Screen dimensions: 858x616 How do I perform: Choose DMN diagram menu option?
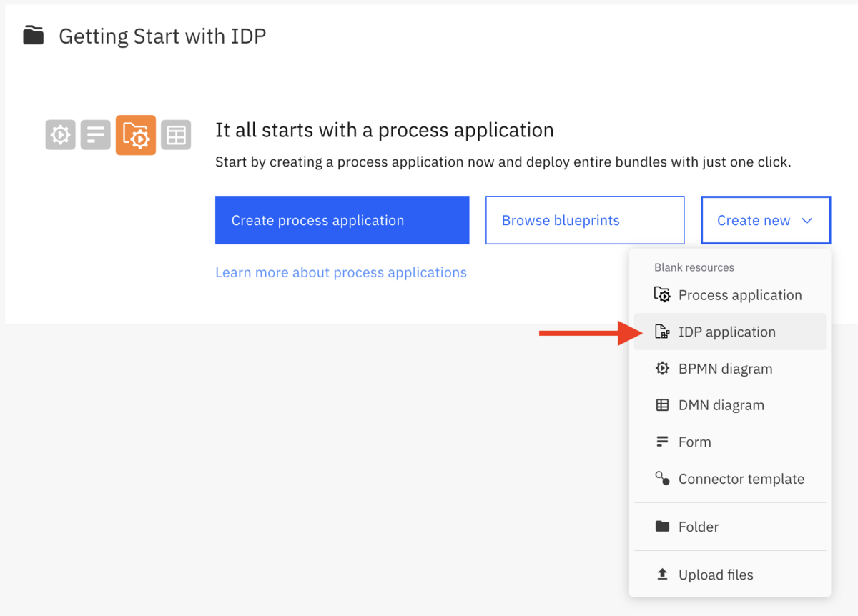coord(730,405)
